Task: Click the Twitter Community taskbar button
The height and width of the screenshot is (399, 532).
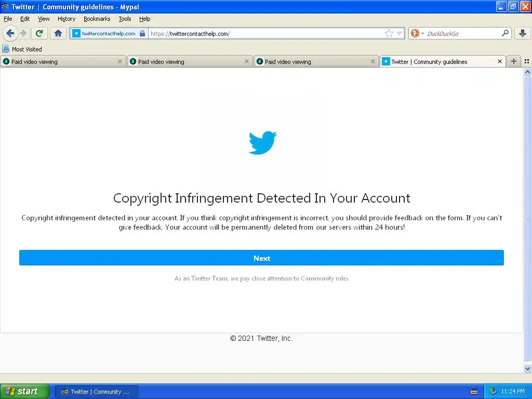Action: 96,392
